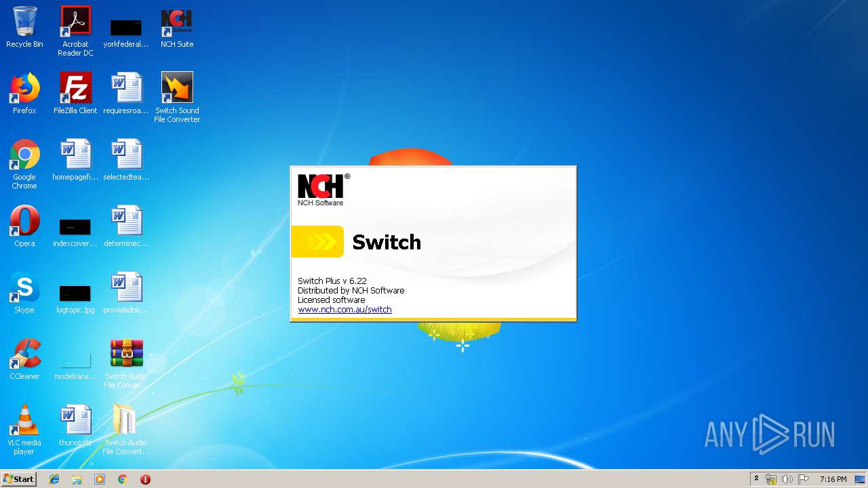The height and width of the screenshot is (488, 868).
Task: Open the network tray icon
Action: pos(771,479)
